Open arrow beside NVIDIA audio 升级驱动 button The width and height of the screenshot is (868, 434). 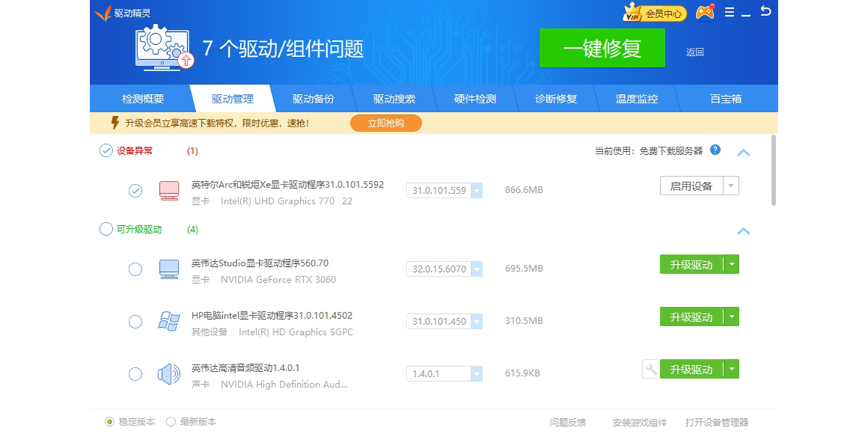[x=731, y=369]
